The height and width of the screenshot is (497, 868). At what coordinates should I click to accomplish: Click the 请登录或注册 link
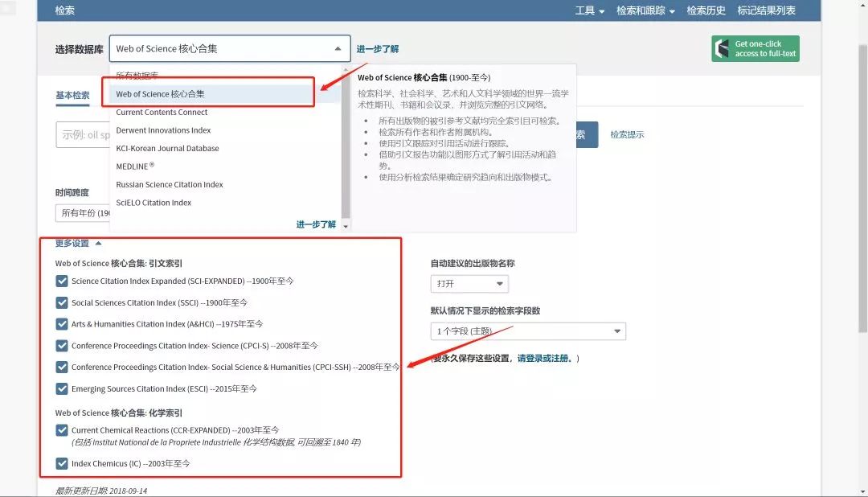546,358
